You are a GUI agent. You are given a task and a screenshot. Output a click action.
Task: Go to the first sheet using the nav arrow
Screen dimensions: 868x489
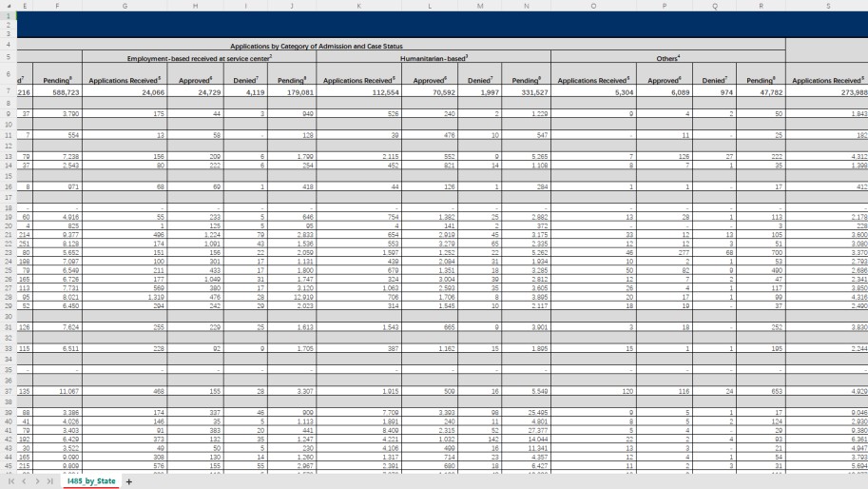tap(11, 481)
